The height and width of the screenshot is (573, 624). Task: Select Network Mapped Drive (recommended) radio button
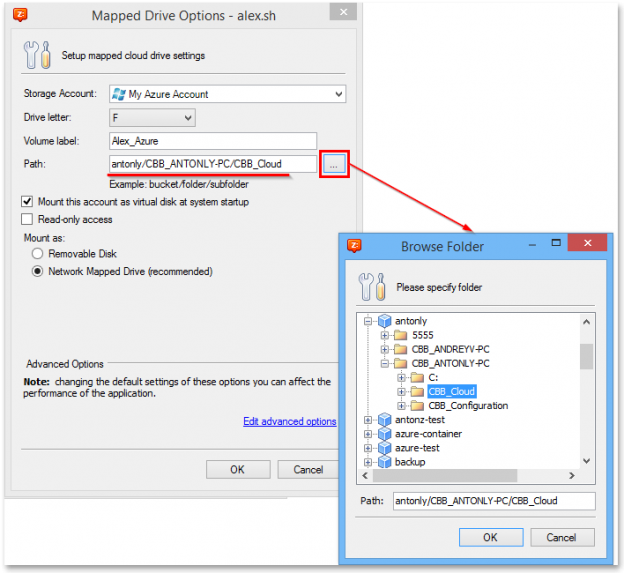pyautogui.click(x=37, y=271)
